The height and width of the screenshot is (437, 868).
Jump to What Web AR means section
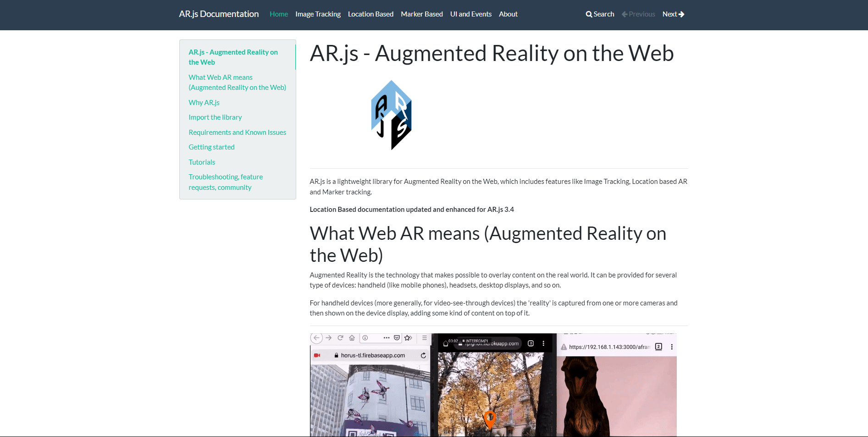(237, 83)
